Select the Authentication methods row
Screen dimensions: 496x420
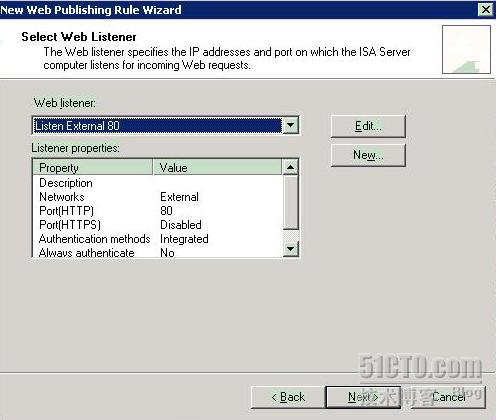[x=158, y=239]
